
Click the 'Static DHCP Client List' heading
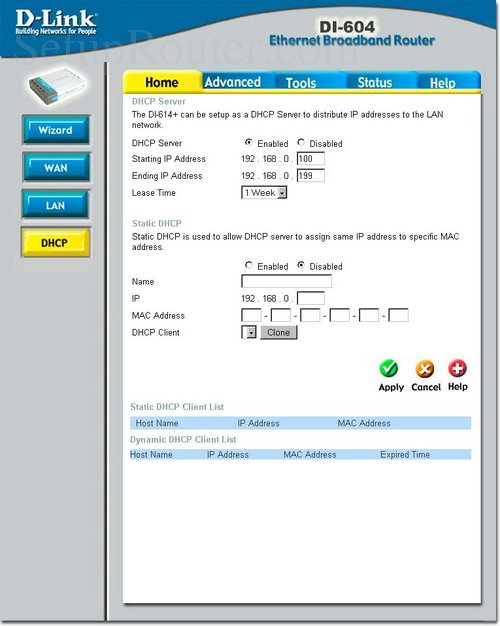click(x=177, y=407)
